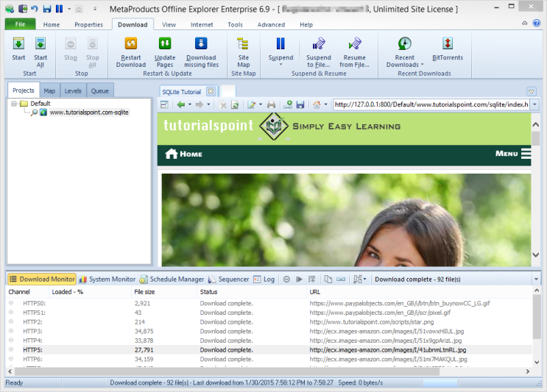Select the HTTP5 channel row
547x392 pixels.
(269, 350)
